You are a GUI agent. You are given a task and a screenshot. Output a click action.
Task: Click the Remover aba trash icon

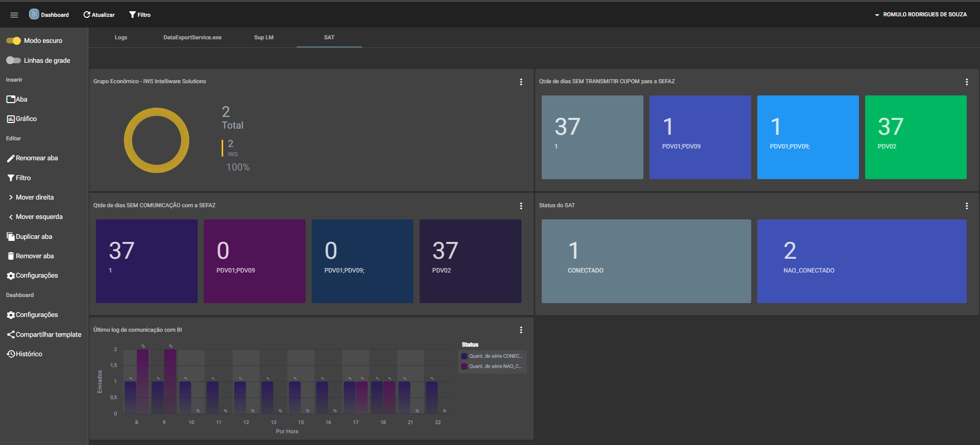tap(11, 256)
